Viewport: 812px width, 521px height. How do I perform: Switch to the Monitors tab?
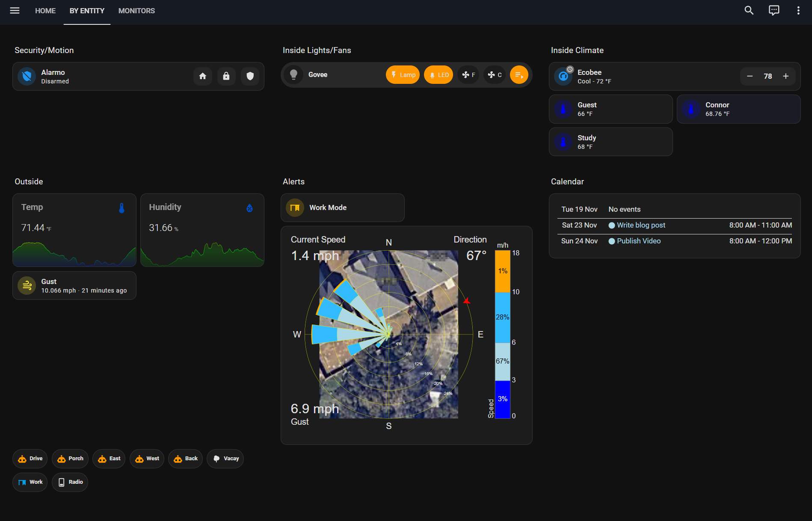[136, 11]
